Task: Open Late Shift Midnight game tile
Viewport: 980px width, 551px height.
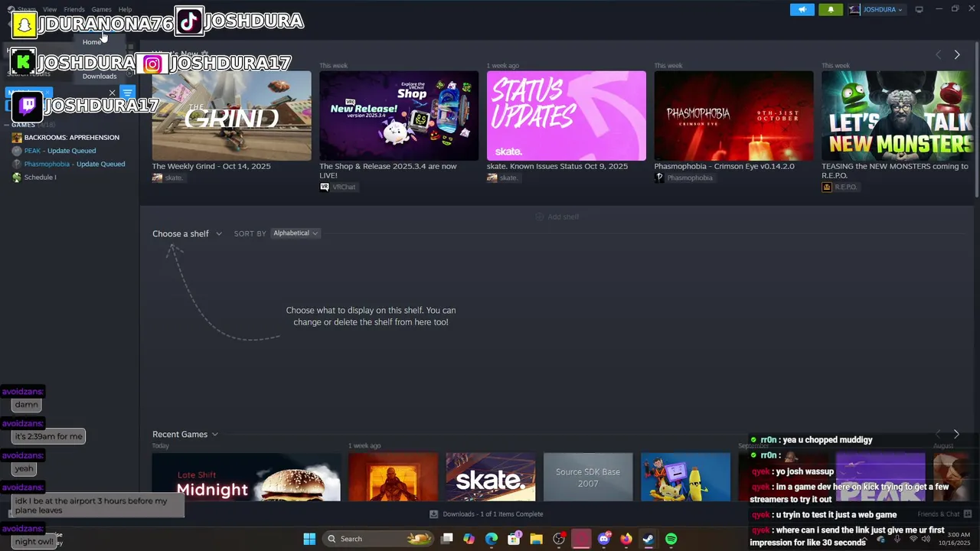Action: click(246, 477)
